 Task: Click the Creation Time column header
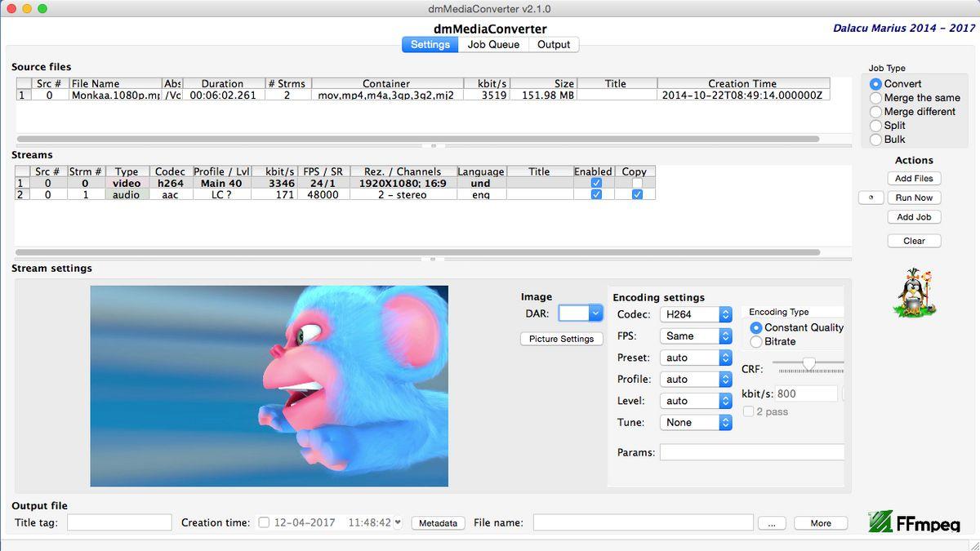click(742, 83)
